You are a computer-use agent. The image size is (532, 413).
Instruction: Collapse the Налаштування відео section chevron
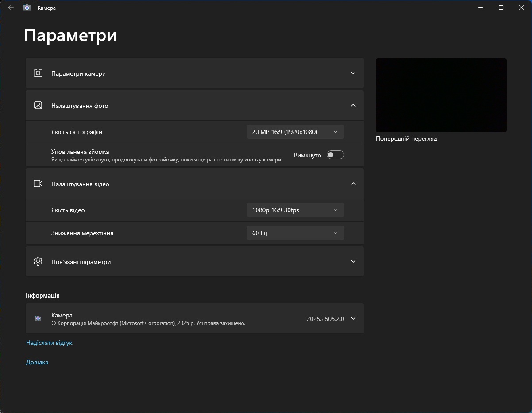click(353, 184)
